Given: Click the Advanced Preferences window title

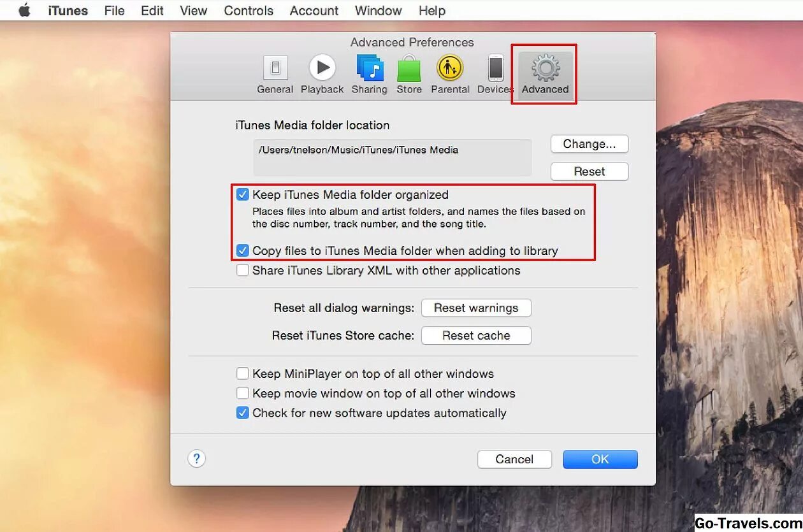Looking at the screenshot, I should (x=412, y=42).
